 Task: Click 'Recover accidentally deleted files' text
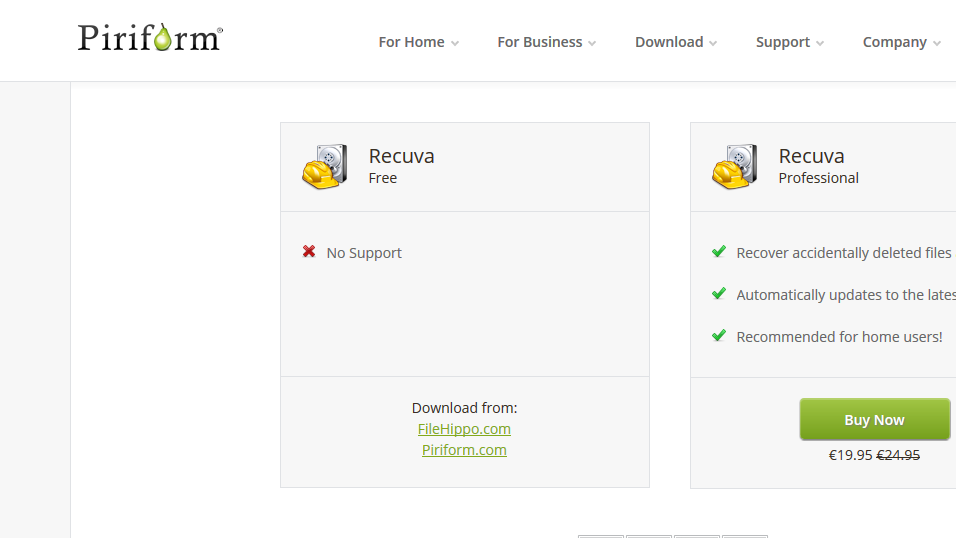click(844, 253)
